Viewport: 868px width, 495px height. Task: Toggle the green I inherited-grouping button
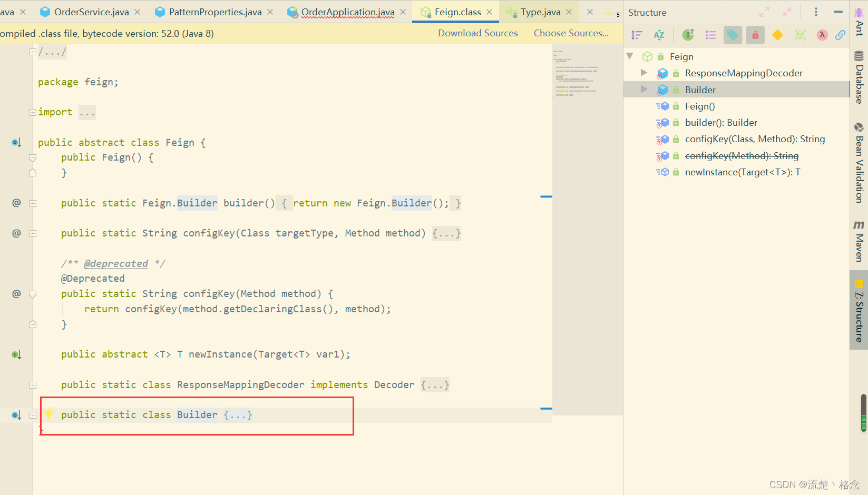[688, 35]
